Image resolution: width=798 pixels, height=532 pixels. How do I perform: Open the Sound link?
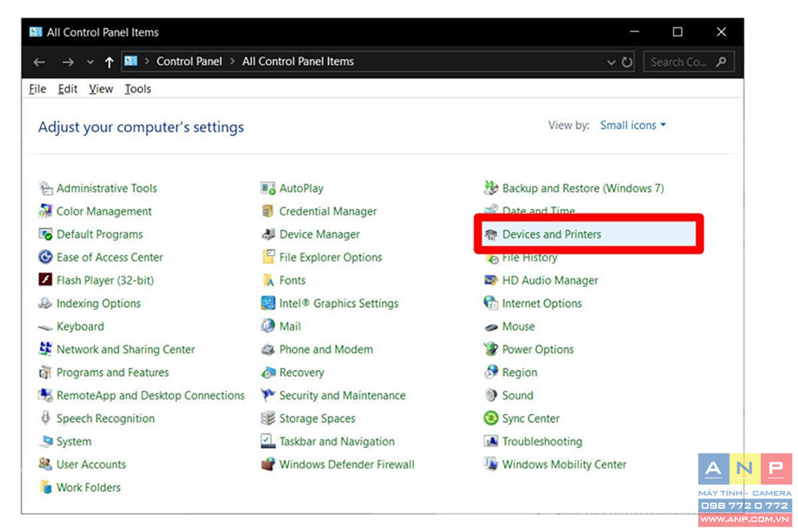[517, 395]
